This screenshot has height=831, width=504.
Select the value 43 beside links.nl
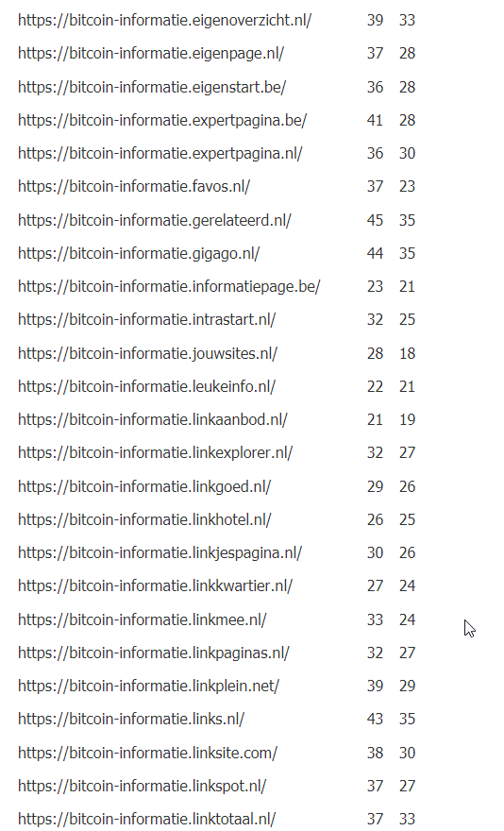[x=375, y=720]
